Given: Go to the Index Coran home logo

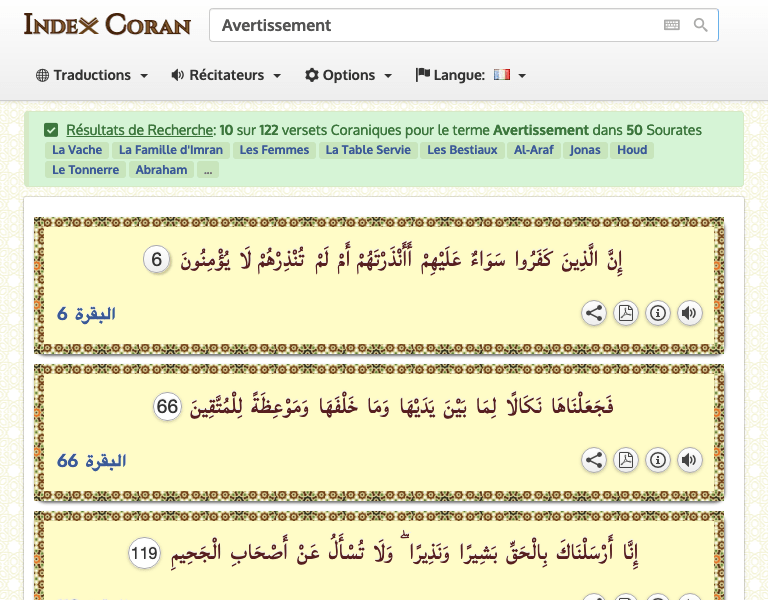Looking at the screenshot, I should click(107, 24).
